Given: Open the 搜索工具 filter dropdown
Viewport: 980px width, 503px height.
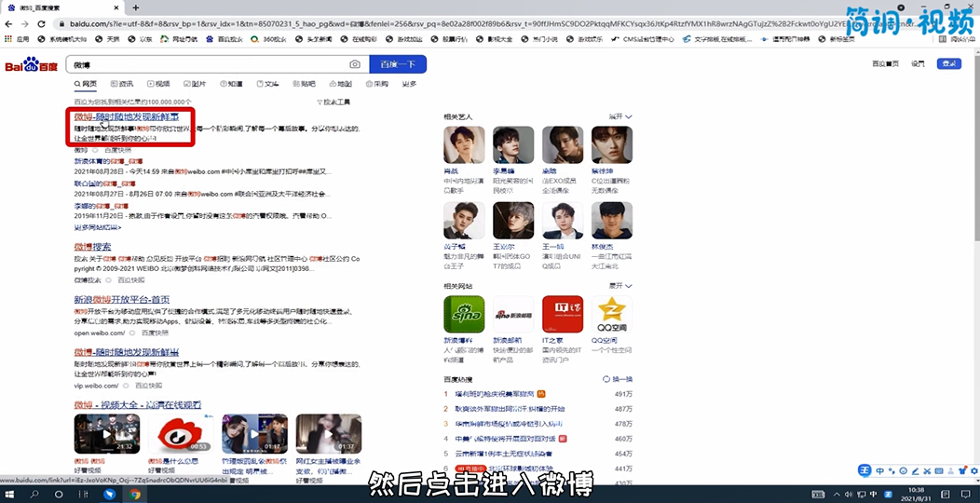Looking at the screenshot, I should click(x=333, y=102).
